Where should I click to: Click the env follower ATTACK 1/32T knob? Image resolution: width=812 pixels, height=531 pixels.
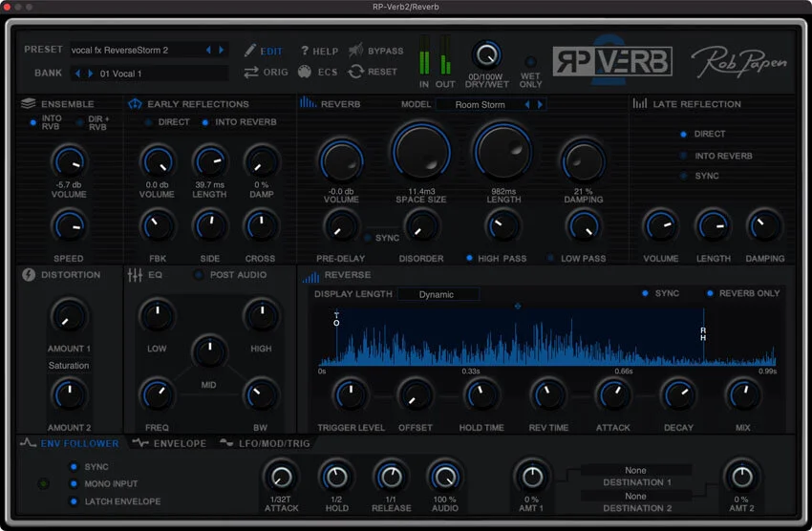pyautogui.click(x=281, y=477)
